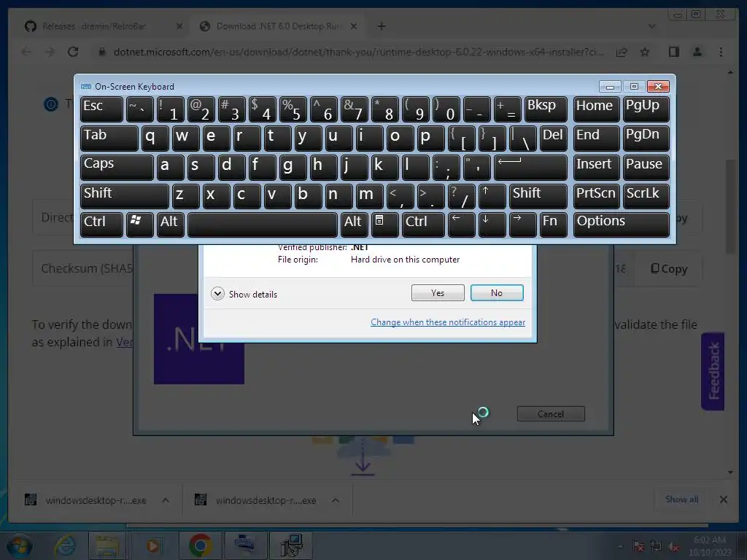The width and height of the screenshot is (747, 560).
Task: Switch to Download .NET 6.0 Desktop Runtime tab
Action: tap(279, 26)
